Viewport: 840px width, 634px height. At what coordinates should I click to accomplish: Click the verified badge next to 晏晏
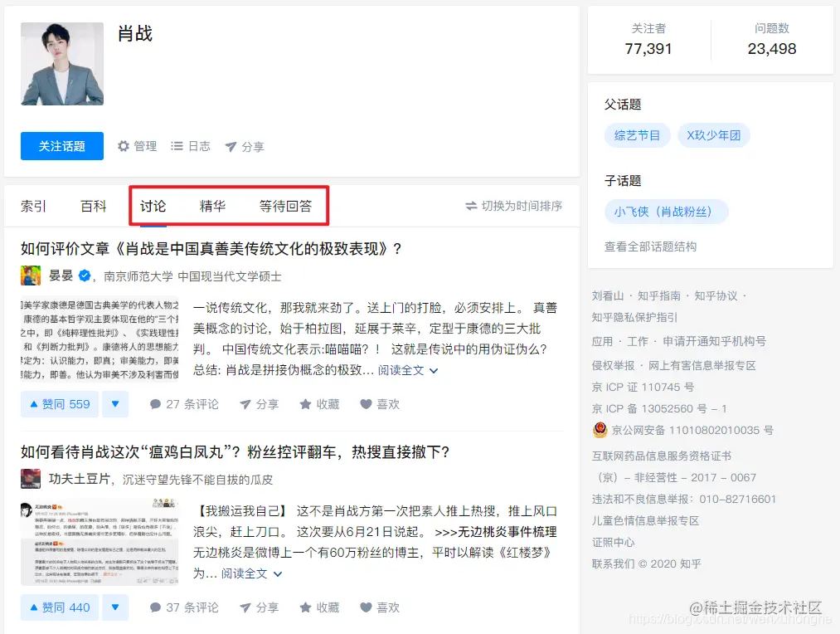[85, 276]
